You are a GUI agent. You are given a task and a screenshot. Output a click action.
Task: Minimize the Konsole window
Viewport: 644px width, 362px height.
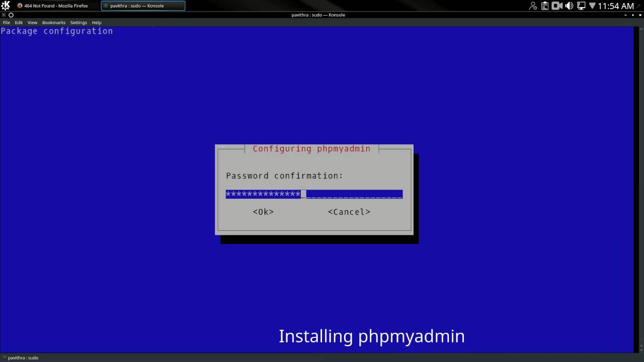click(626, 15)
